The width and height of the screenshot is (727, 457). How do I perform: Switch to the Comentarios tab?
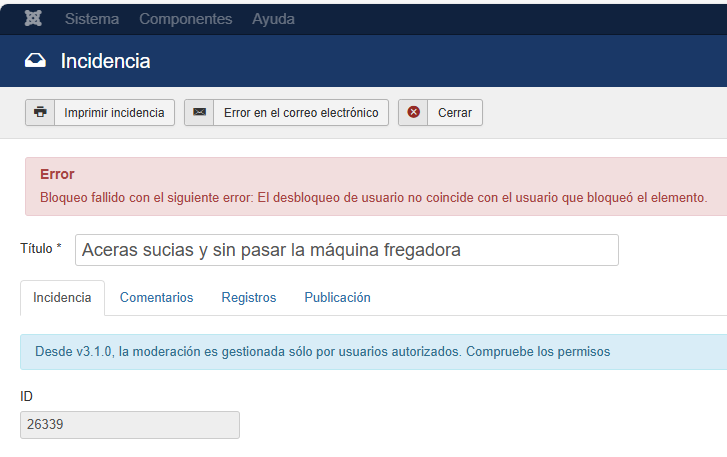[156, 298]
